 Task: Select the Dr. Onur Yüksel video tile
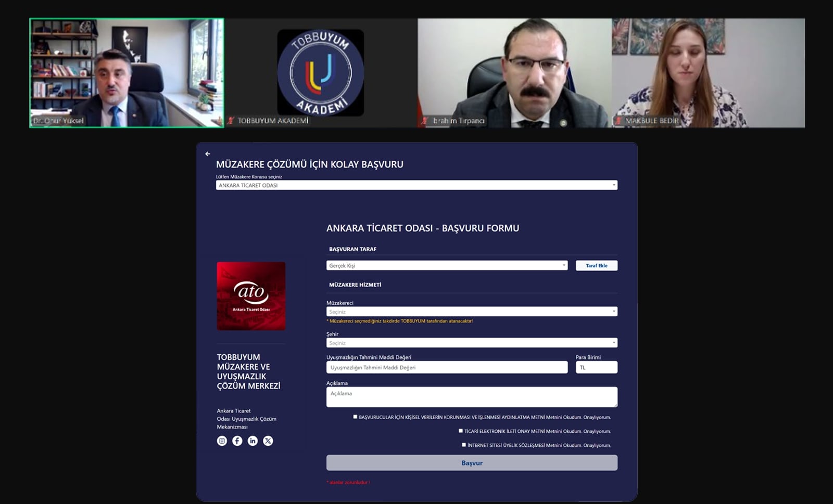(x=127, y=73)
